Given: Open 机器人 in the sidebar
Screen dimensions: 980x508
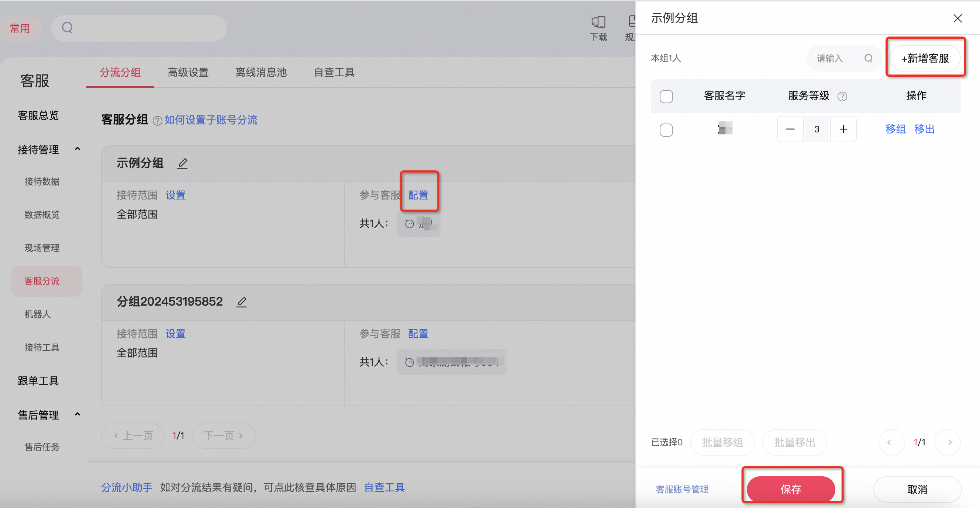Looking at the screenshot, I should pyautogui.click(x=37, y=314).
